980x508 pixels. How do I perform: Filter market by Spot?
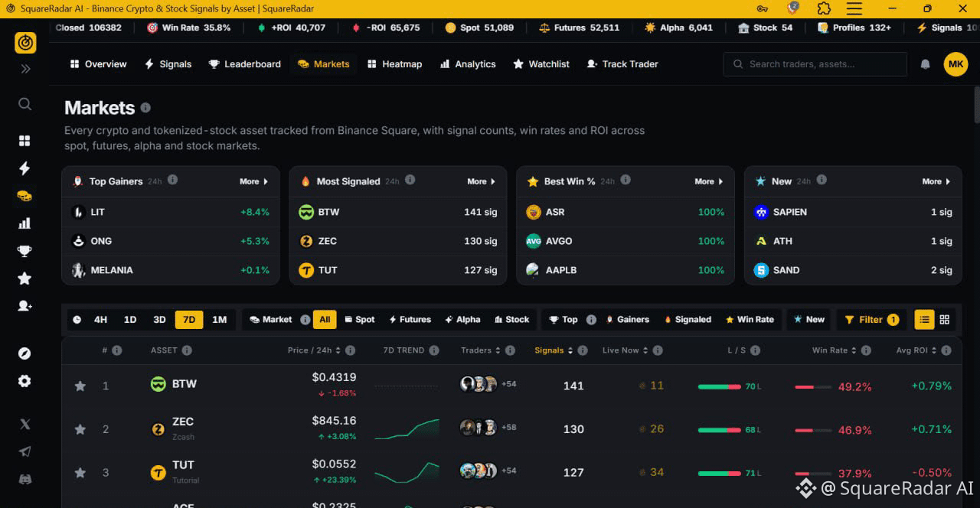(359, 320)
